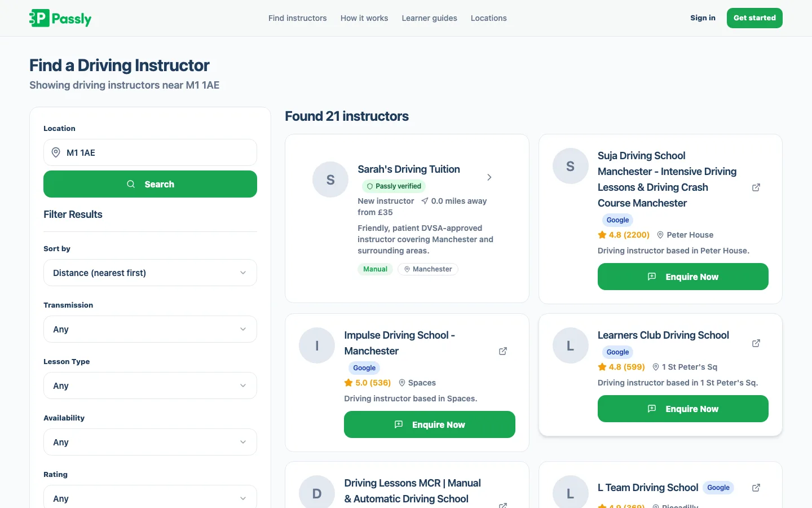Open Driving Lessons MCR title link
The width and height of the screenshot is (812, 508).
tap(413, 491)
